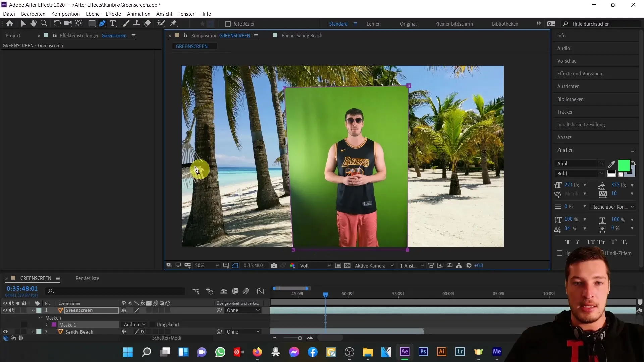
Task: Enable Ligs checkbox in character panel
Action: 559,253
